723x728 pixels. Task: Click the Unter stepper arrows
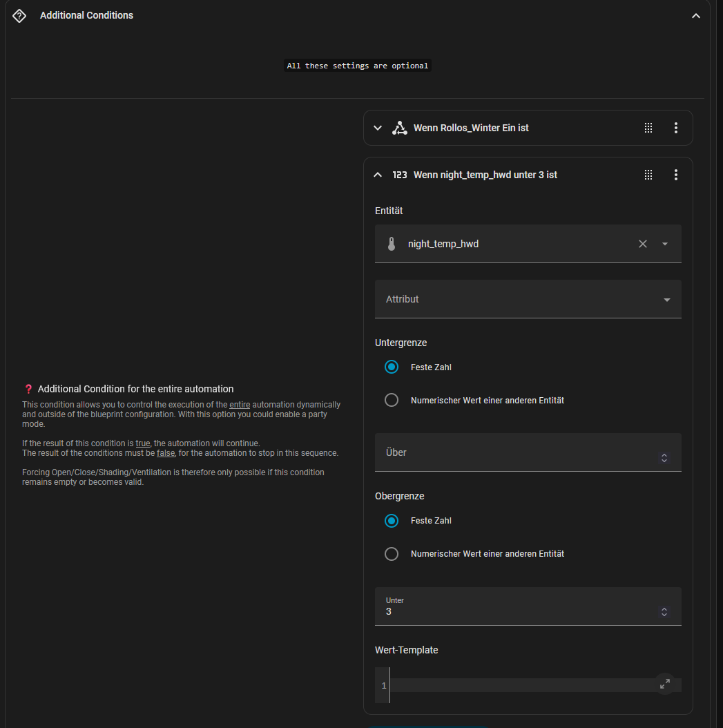click(x=664, y=611)
